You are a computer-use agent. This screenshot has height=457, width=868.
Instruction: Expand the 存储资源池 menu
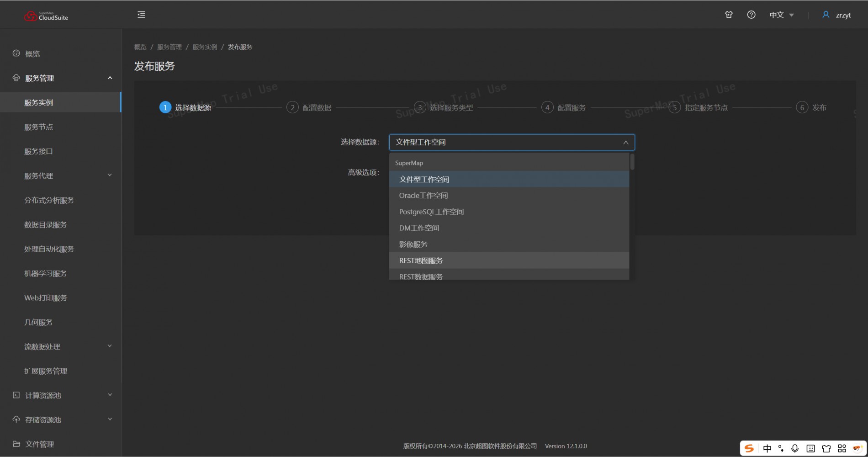61,420
